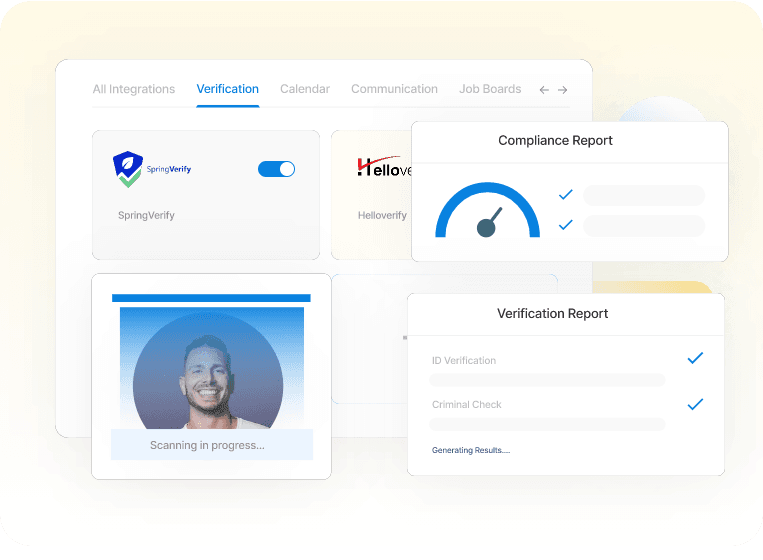
Task: Click second checkmark in Compliance Report
Action: pos(565,225)
